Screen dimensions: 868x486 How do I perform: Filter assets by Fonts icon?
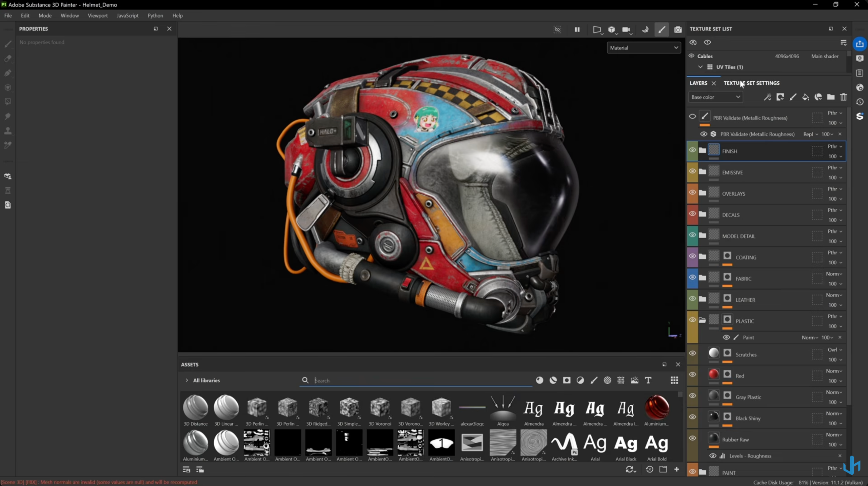tap(648, 380)
